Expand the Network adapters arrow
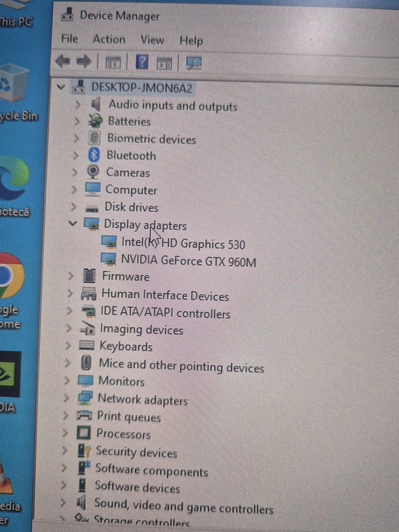 [x=66, y=398]
